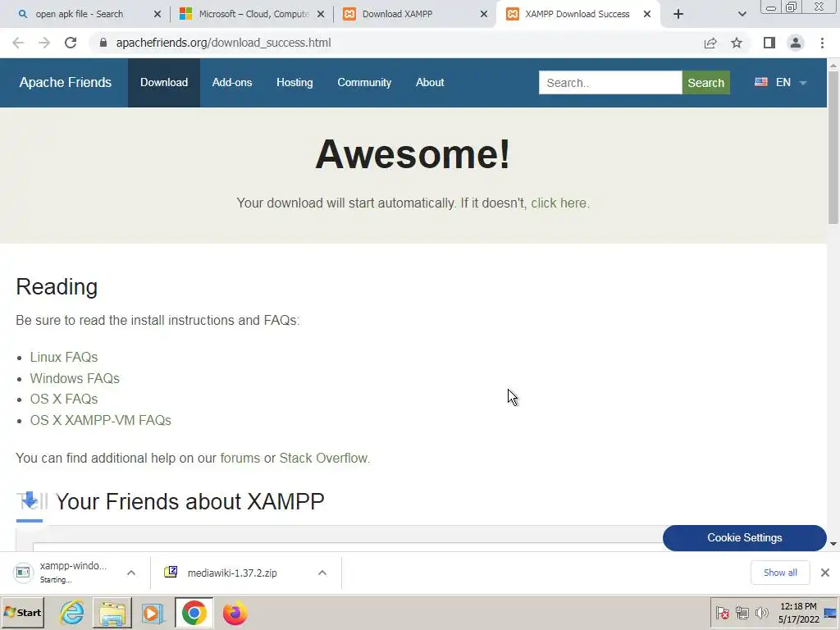This screenshot has width=840, height=630.
Task: Open the network tray icon
Action: 742,613
